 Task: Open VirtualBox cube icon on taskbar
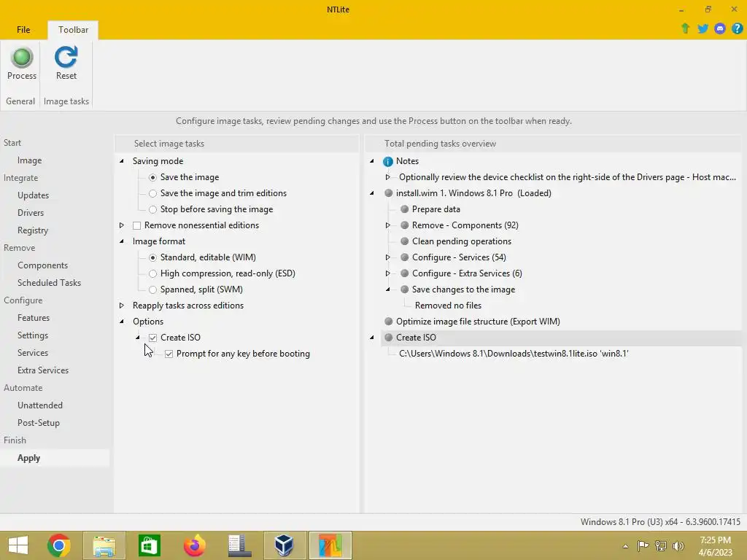tap(284, 545)
